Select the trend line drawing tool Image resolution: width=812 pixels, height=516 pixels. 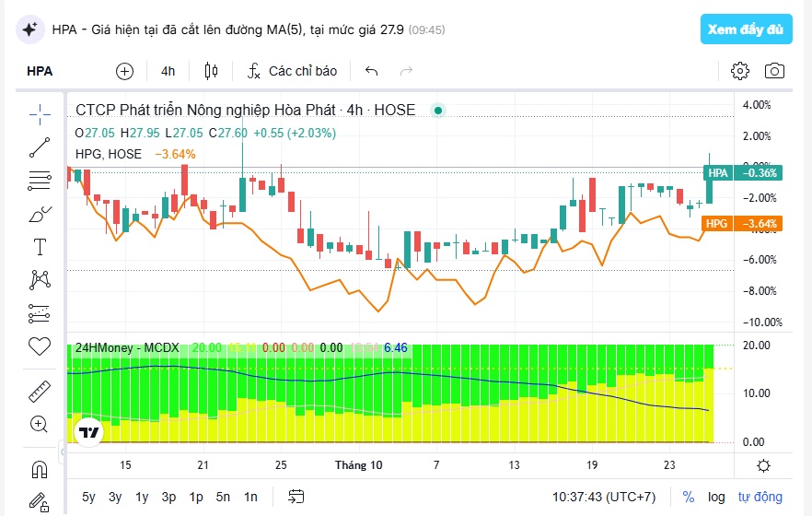tap(40, 147)
